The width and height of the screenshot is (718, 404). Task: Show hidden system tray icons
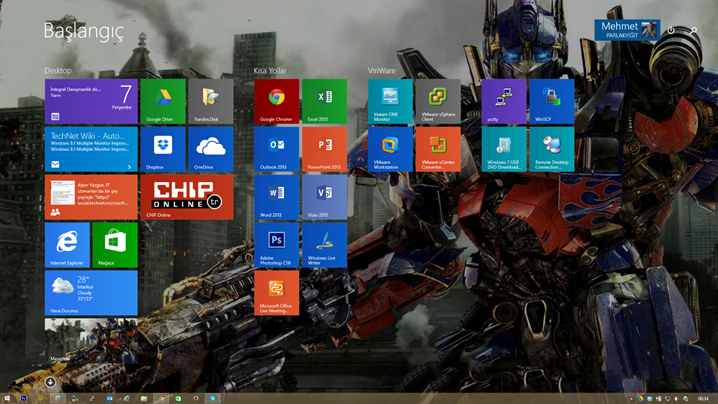click(x=631, y=399)
